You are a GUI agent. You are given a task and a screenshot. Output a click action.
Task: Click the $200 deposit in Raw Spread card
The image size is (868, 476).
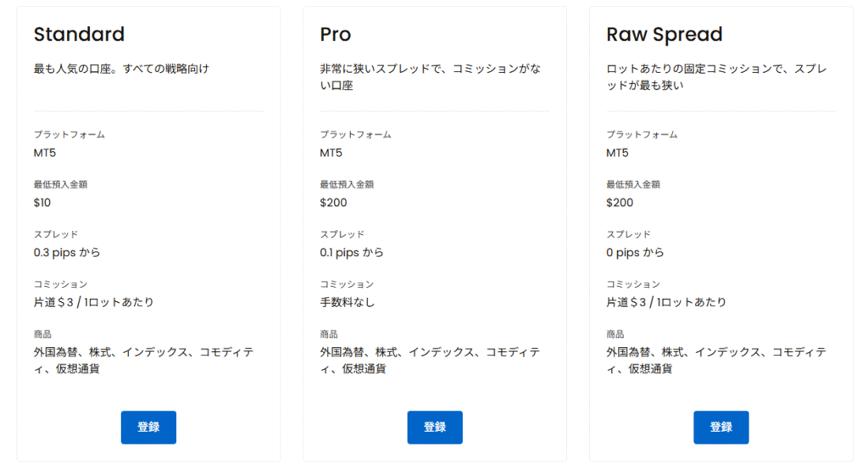coord(620,203)
